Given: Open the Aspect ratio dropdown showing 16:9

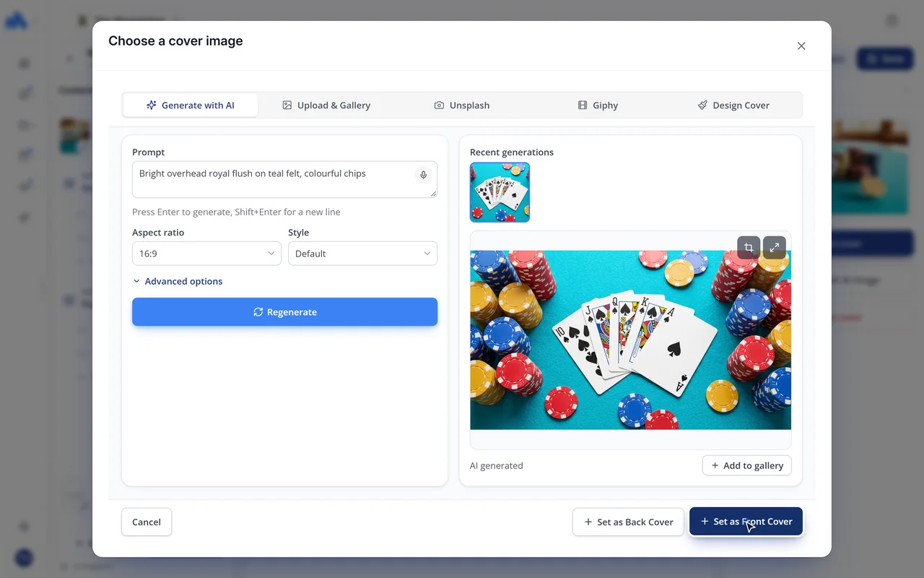Looking at the screenshot, I should tap(206, 254).
